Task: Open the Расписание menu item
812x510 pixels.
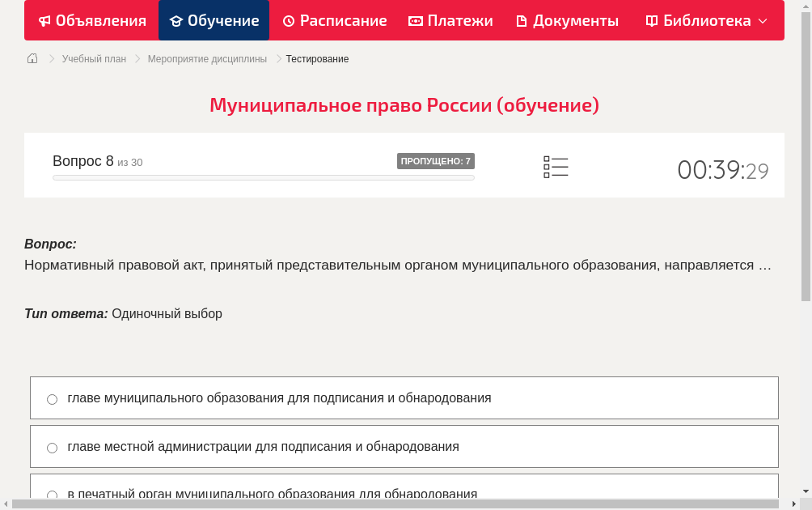Action: (334, 20)
